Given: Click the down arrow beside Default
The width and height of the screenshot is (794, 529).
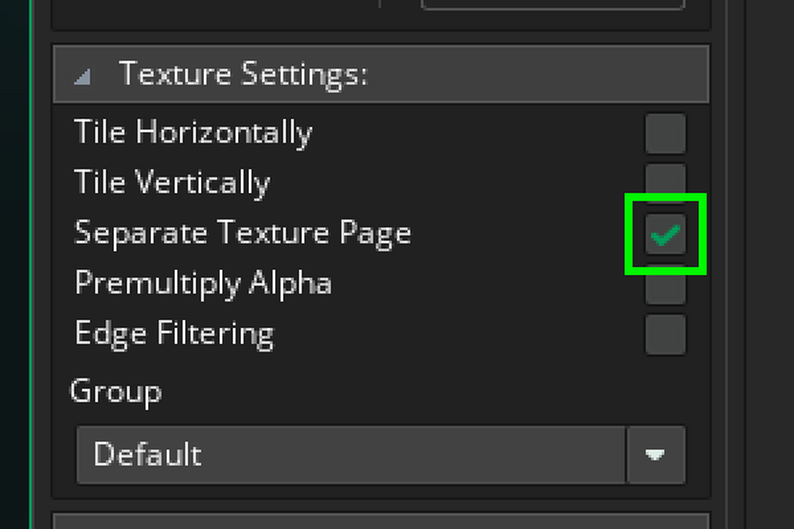Looking at the screenshot, I should (x=656, y=455).
